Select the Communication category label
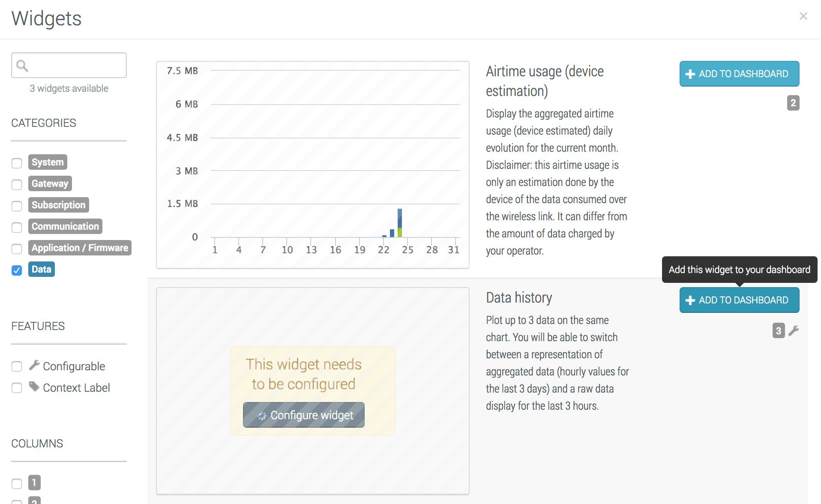 65,226
